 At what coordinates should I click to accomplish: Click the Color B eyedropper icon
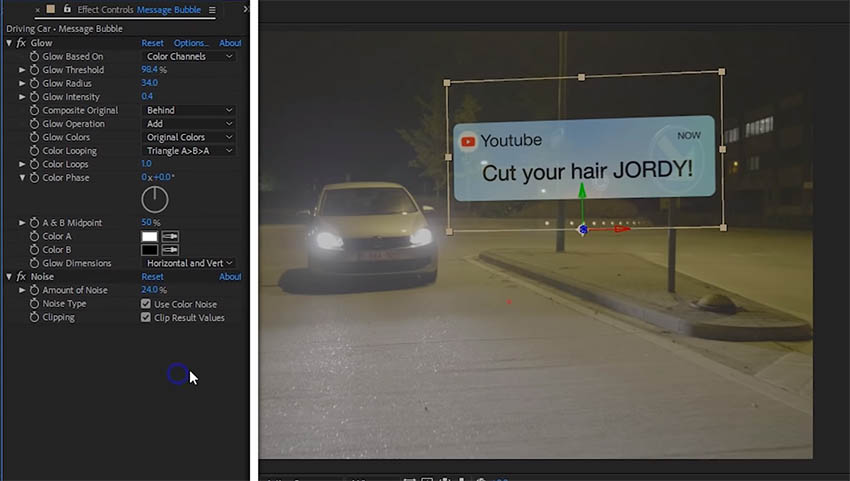point(170,250)
